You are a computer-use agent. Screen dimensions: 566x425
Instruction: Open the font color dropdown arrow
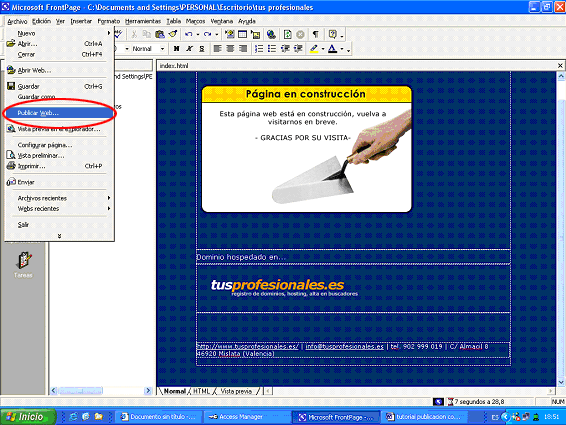click(x=342, y=49)
